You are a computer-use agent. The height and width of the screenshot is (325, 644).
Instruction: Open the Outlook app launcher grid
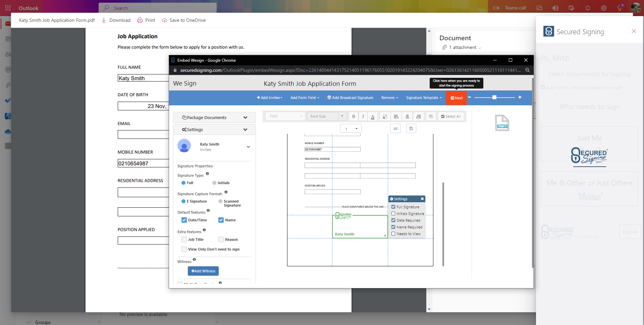(8, 8)
